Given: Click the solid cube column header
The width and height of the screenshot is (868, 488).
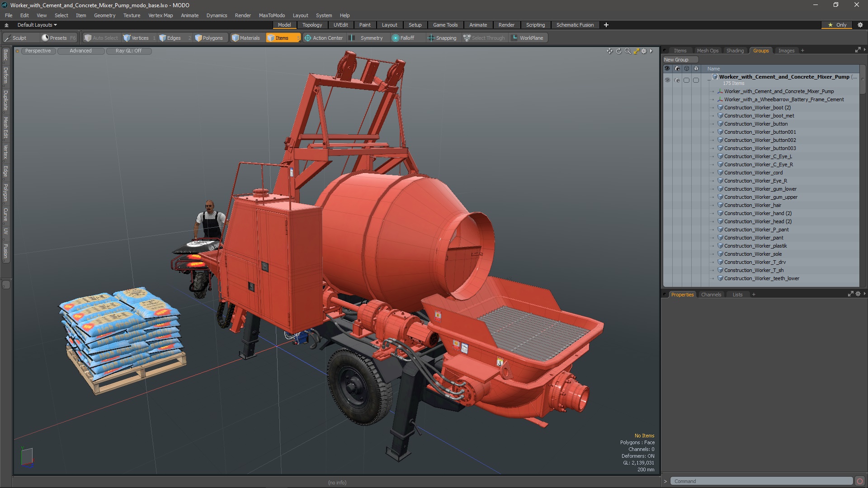Looking at the screenshot, I should pyautogui.click(x=696, y=69).
